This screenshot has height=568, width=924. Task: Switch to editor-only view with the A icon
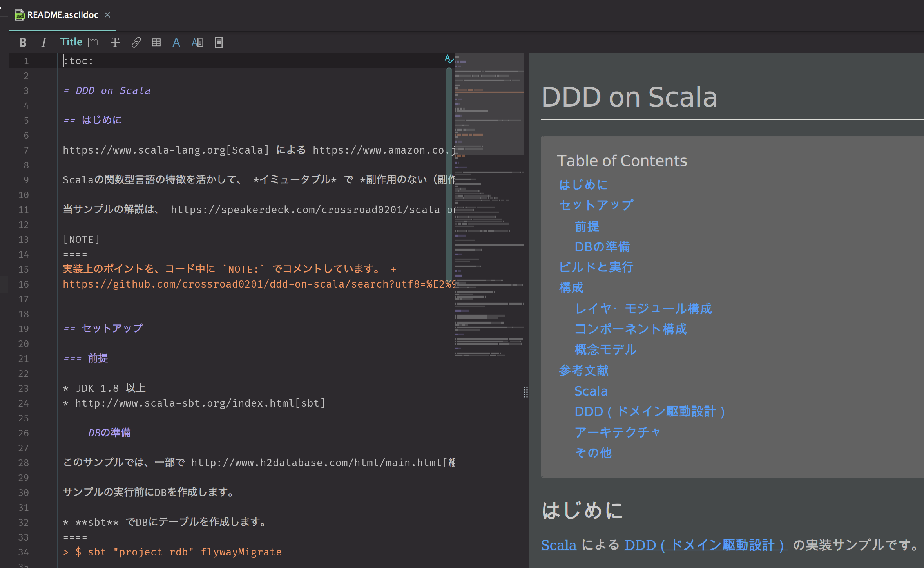coord(176,42)
